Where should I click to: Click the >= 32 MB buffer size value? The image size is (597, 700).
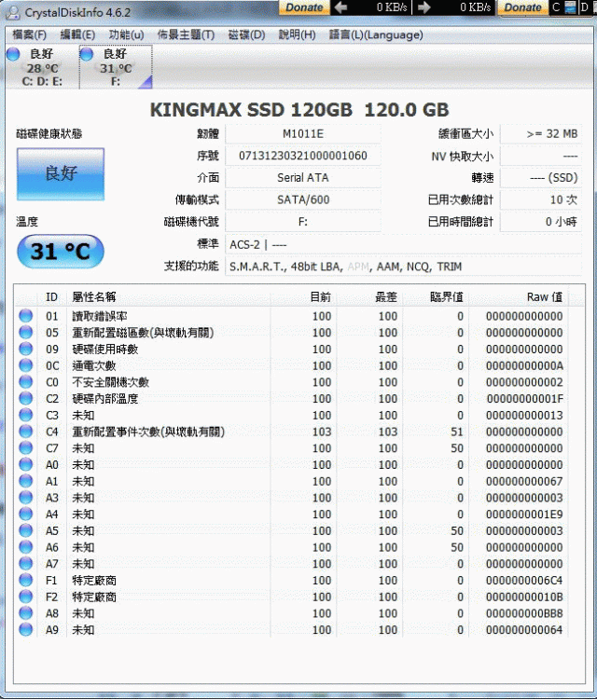pos(541,134)
